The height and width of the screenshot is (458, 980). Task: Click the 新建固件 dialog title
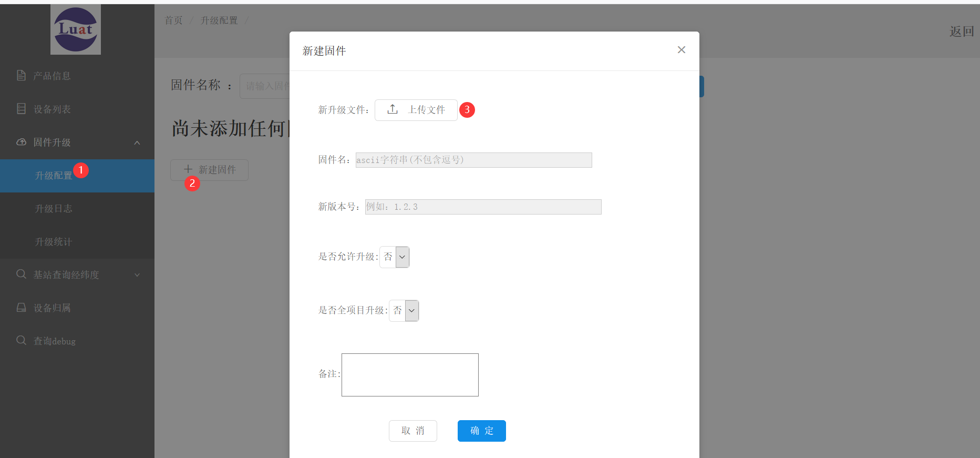324,51
